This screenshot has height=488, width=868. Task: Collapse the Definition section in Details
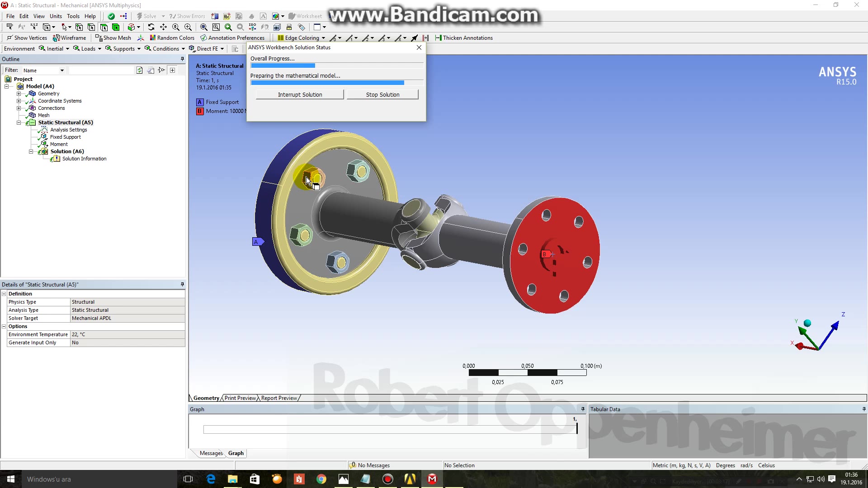[x=4, y=294]
